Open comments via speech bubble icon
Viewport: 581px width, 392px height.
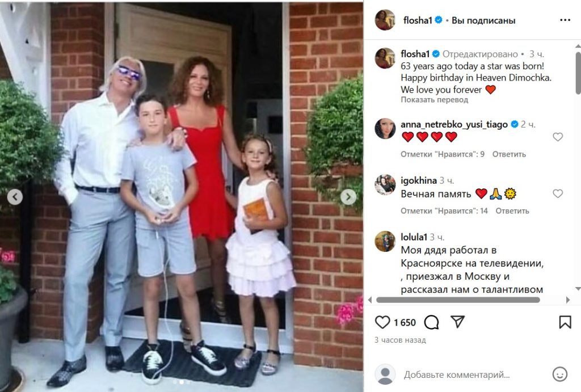[431, 322]
